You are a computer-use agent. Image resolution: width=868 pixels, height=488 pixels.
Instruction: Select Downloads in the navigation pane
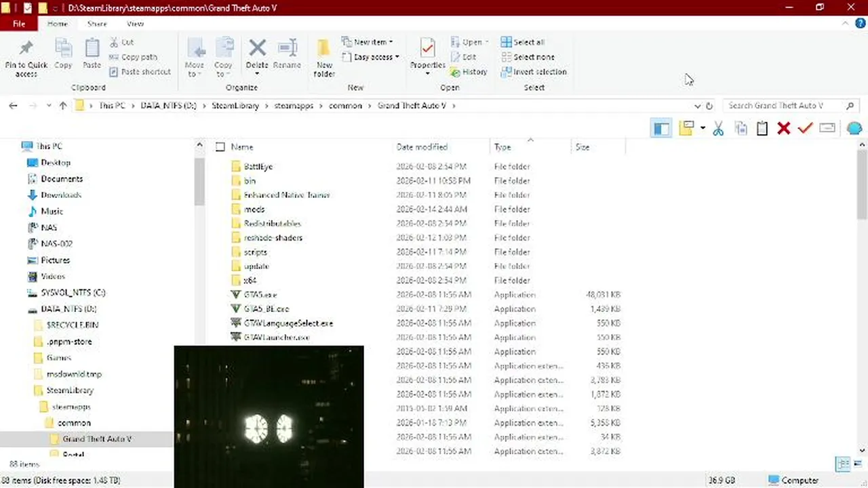[61, 195]
